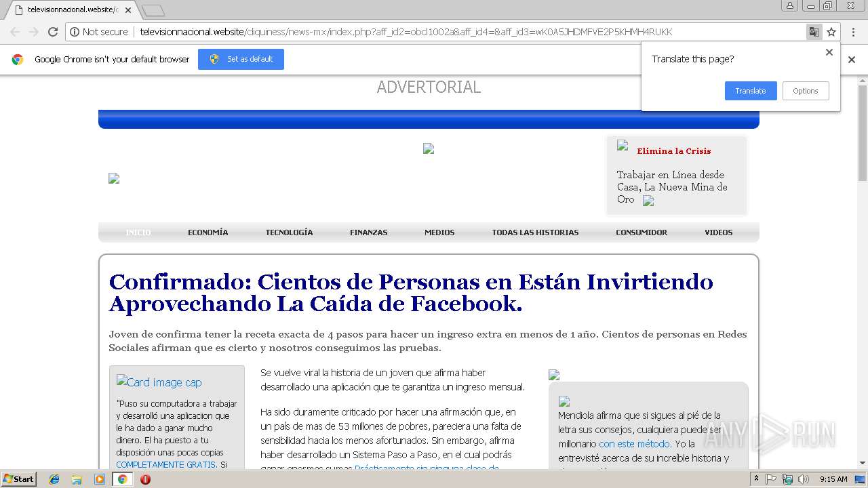Click the Chrome user profile icon
This screenshot has width=868, height=488.
click(789, 5)
